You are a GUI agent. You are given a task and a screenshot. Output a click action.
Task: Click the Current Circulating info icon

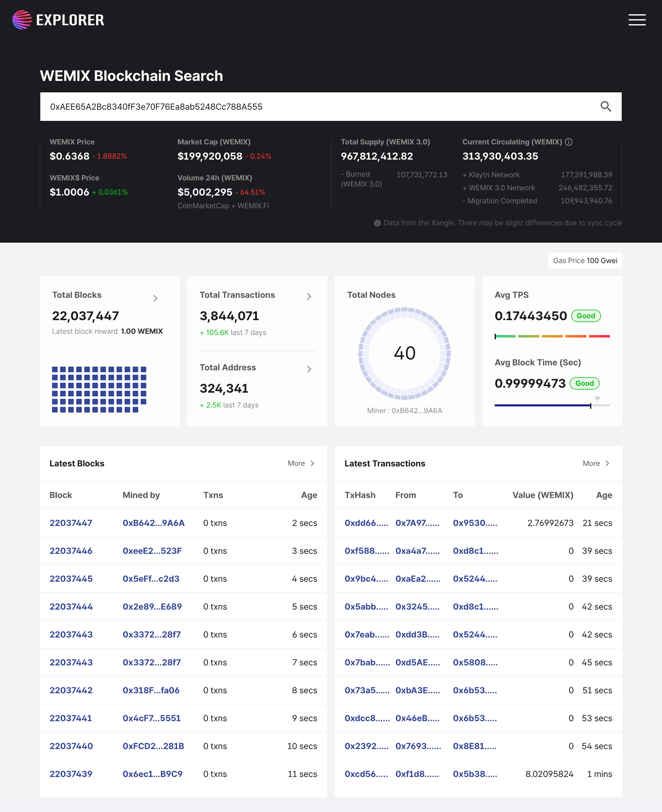click(569, 142)
